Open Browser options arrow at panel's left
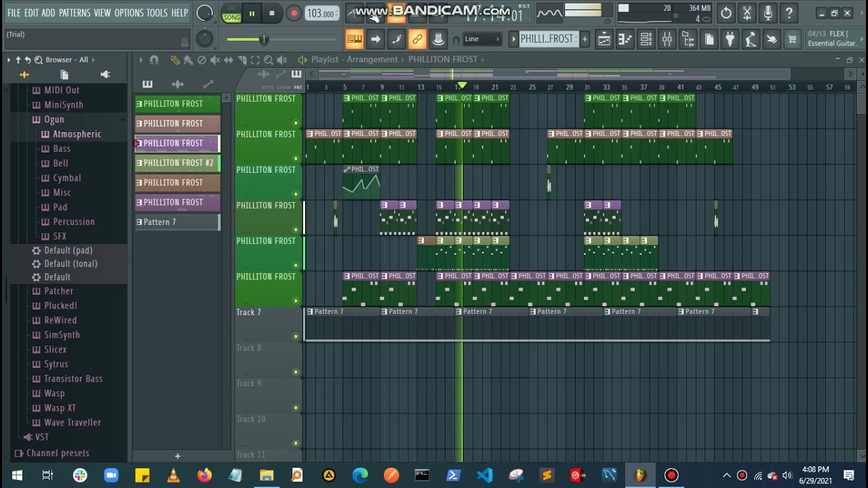 [9, 60]
